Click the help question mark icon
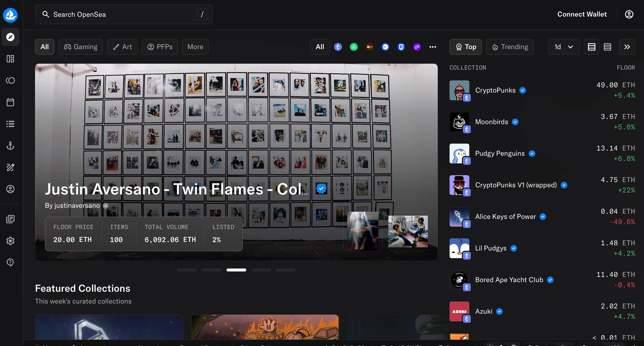Image resolution: width=644 pixels, height=346 pixels. [x=10, y=262]
